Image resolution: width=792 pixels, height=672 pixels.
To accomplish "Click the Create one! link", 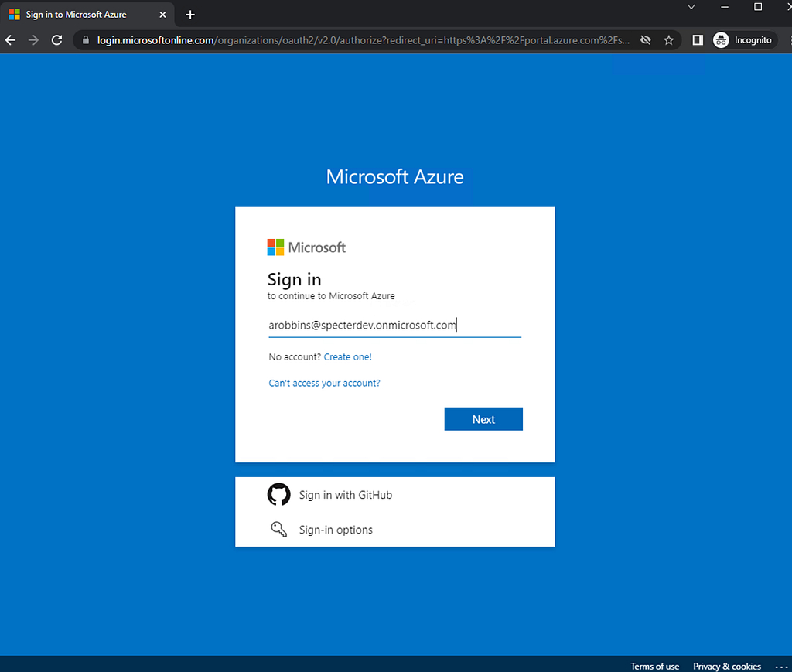I will coord(347,357).
